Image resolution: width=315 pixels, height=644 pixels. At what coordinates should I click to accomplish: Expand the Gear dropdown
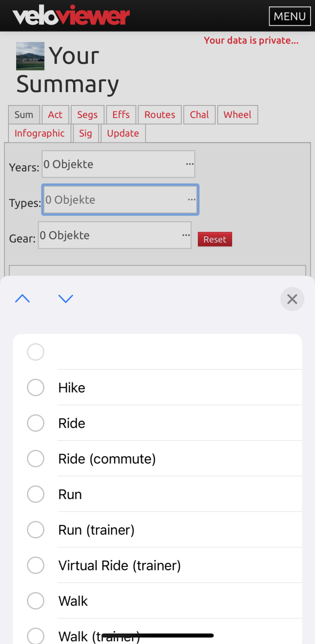[x=115, y=235]
